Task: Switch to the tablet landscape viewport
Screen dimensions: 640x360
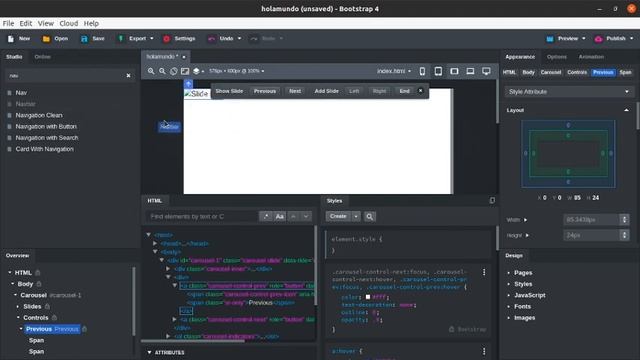Action: tap(454, 71)
